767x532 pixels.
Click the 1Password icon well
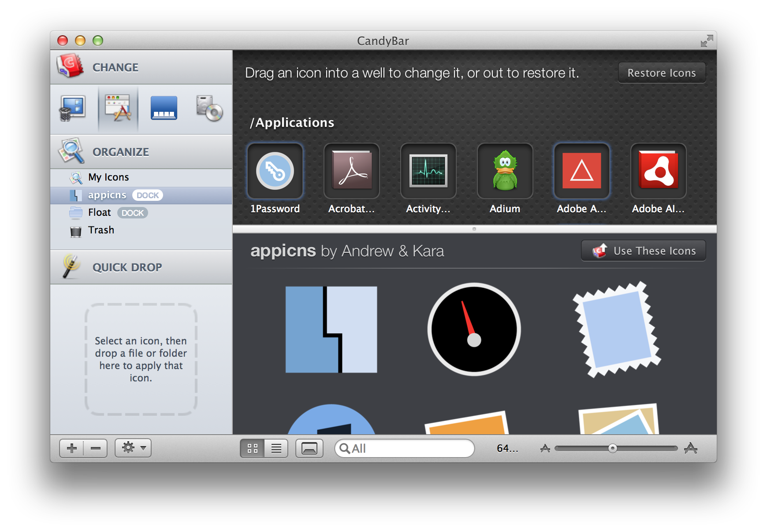(x=275, y=171)
